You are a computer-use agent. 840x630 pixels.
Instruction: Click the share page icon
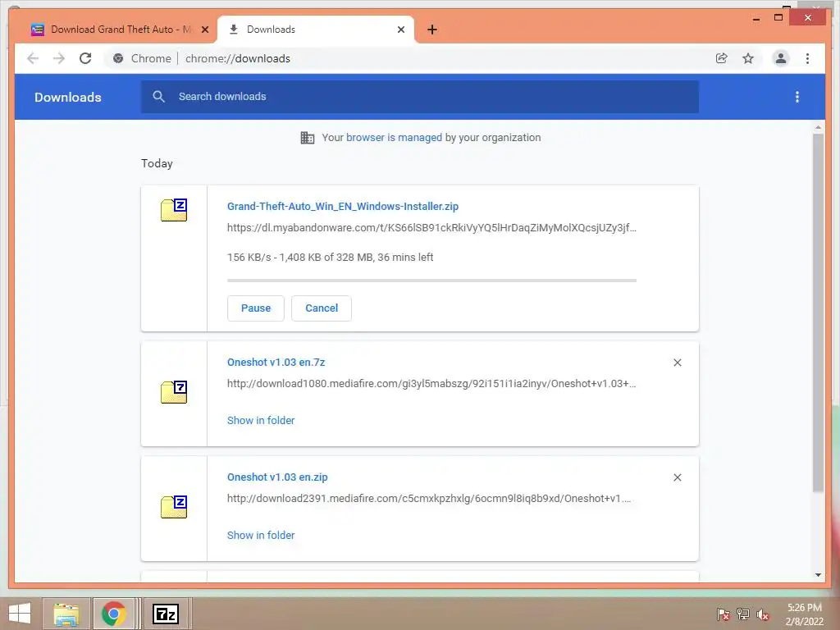point(722,58)
